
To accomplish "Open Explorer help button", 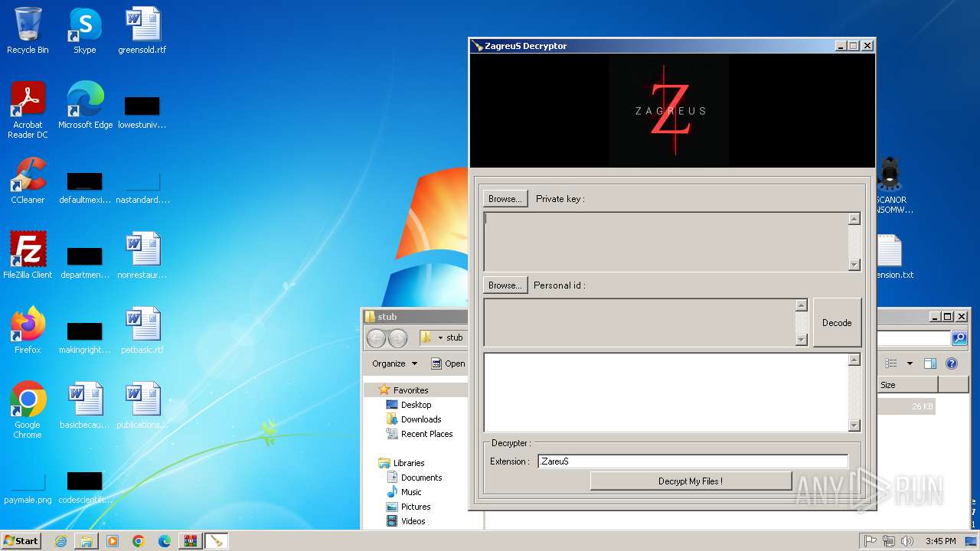I will (x=952, y=364).
